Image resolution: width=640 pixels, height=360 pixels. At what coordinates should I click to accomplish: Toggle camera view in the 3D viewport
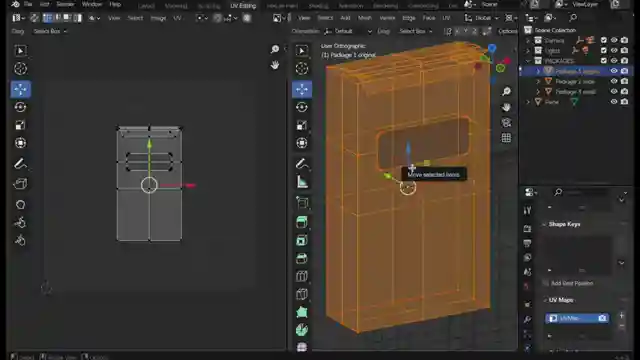click(x=506, y=122)
